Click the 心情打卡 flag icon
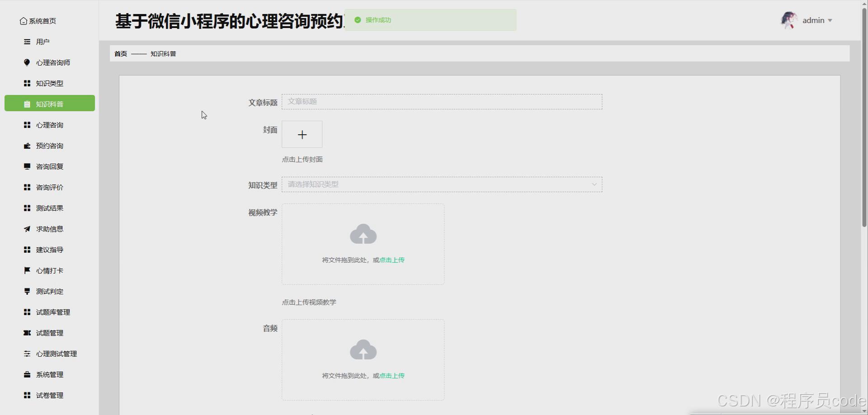This screenshot has height=415, width=868. 27,270
